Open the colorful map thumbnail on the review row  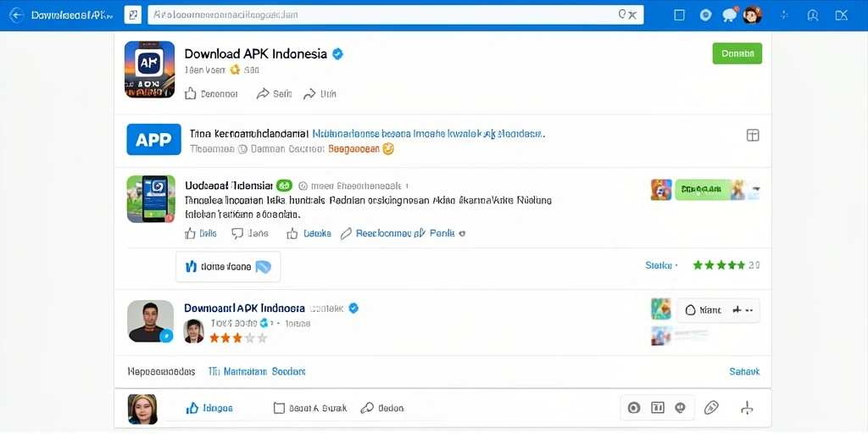click(x=661, y=309)
